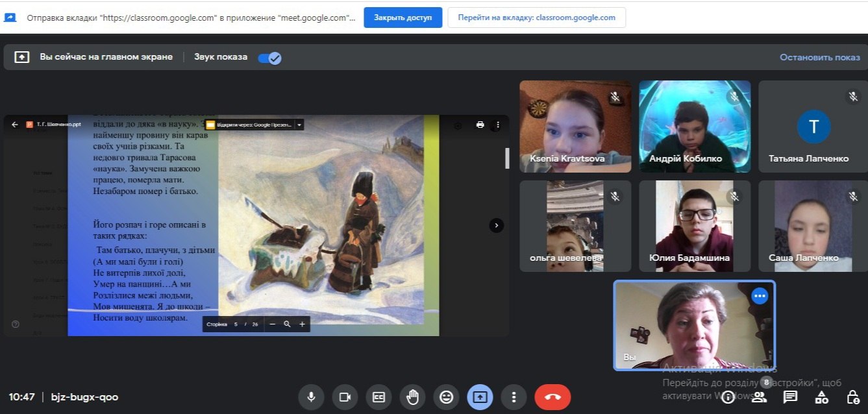Toggle the Звук показа switch
The image size is (868, 414).
[x=269, y=58]
